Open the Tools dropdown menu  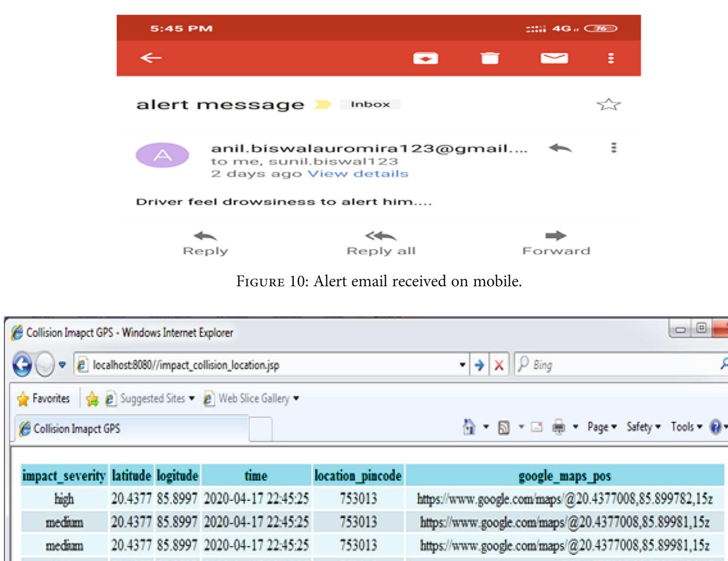pyautogui.click(x=686, y=427)
